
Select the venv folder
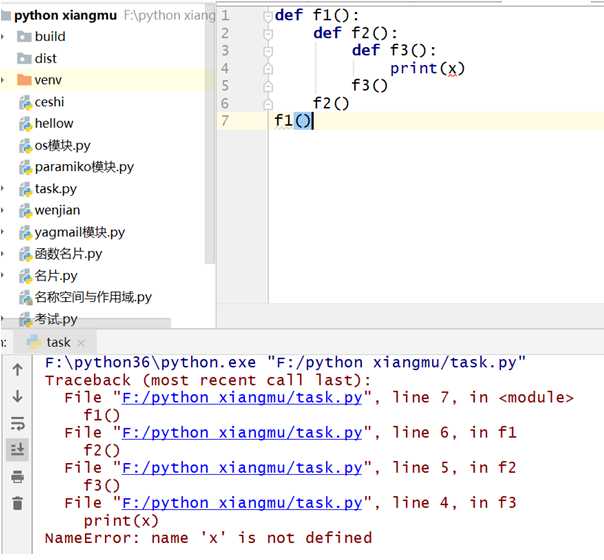(48, 80)
